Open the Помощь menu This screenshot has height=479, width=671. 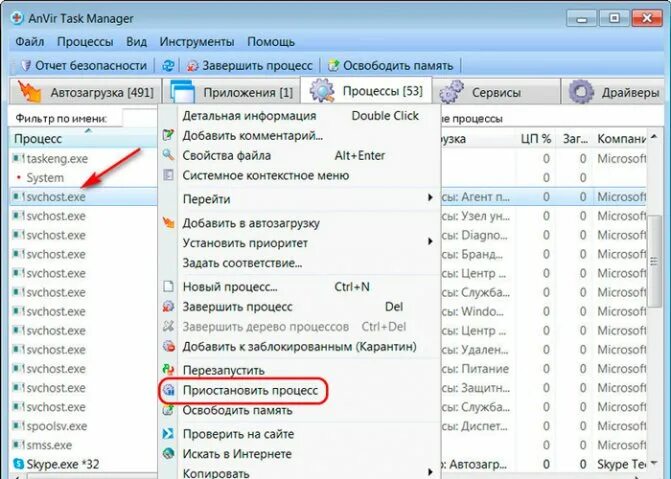(271, 42)
